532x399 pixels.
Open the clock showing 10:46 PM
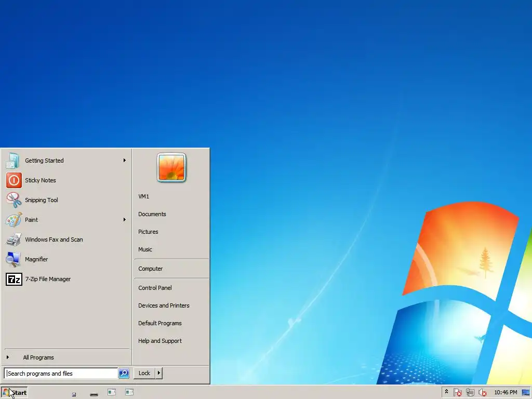coord(506,392)
